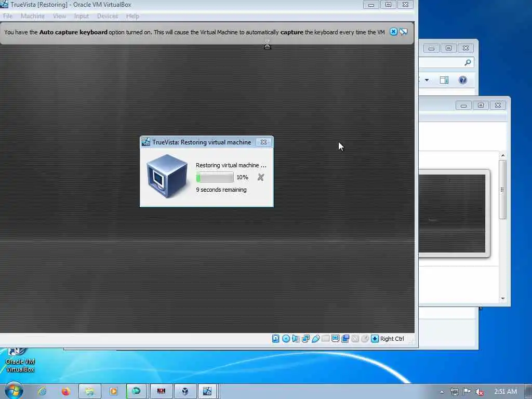This screenshot has width=532, height=399.
Task: Click the '9 seconds remaining' text
Action: point(221,190)
